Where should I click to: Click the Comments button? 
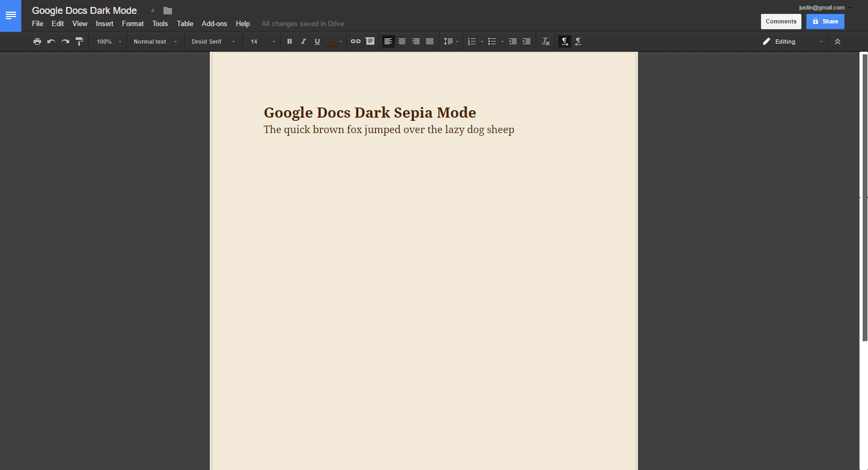coord(781,21)
